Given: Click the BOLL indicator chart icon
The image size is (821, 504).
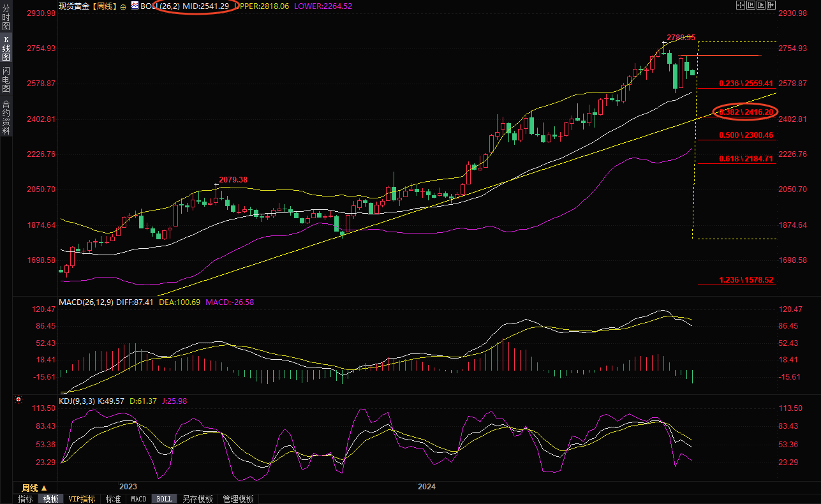Looking at the screenshot, I should (135, 5).
